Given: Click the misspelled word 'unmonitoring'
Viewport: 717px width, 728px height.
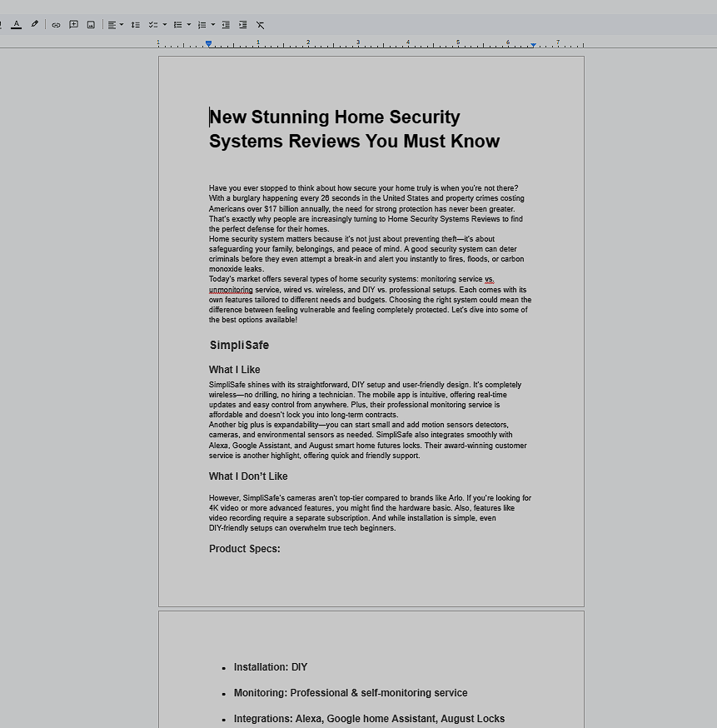Looking at the screenshot, I should tap(231, 290).
